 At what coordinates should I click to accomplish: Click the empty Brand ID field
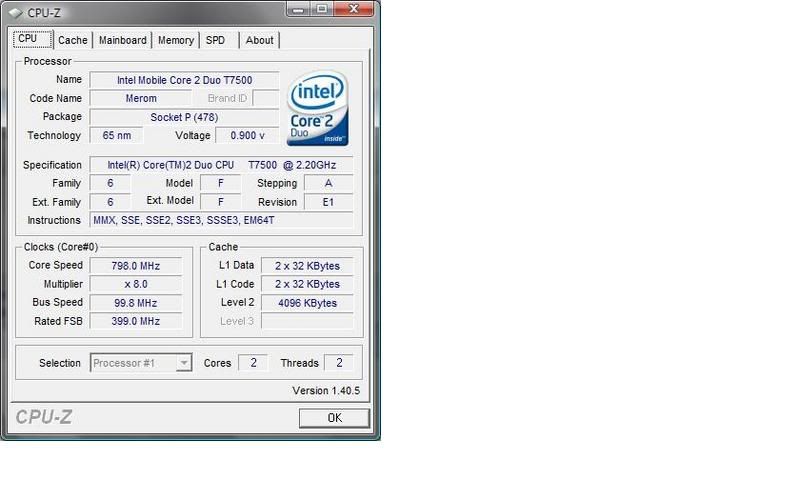tap(266, 98)
